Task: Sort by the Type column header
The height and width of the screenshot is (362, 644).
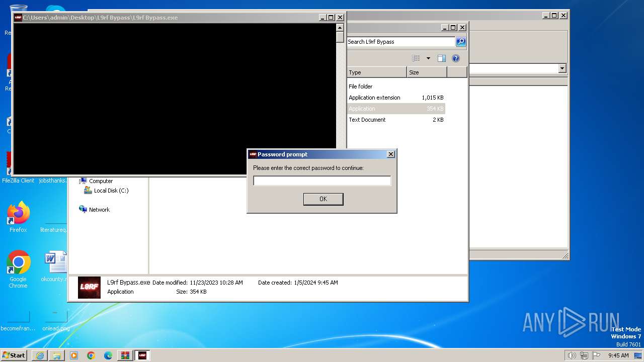Action: click(x=377, y=72)
